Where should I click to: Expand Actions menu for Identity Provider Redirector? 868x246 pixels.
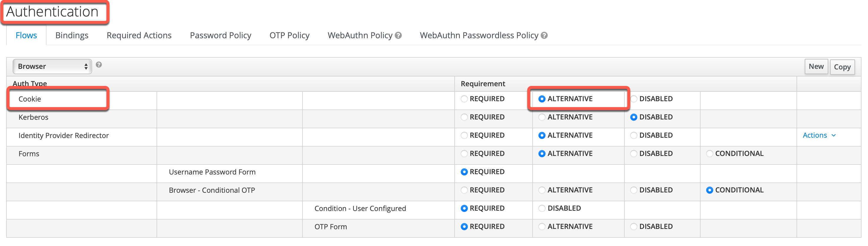click(819, 135)
